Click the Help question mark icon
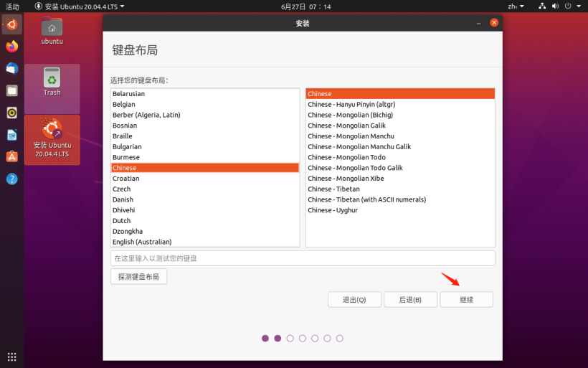 point(11,179)
